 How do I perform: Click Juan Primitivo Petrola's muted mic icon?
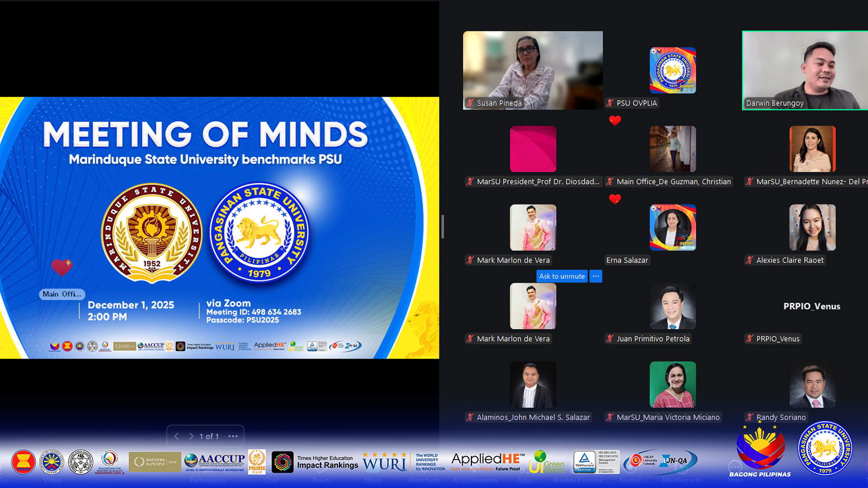tap(610, 339)
